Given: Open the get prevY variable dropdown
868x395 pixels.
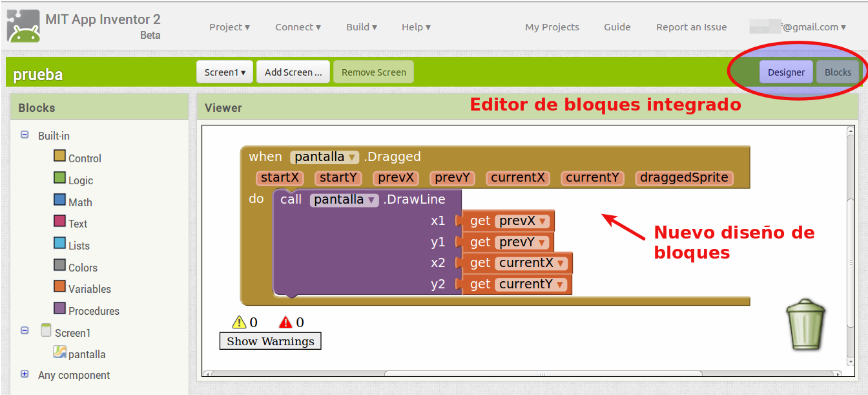Looking at the screenshot, I should (522, 242).
